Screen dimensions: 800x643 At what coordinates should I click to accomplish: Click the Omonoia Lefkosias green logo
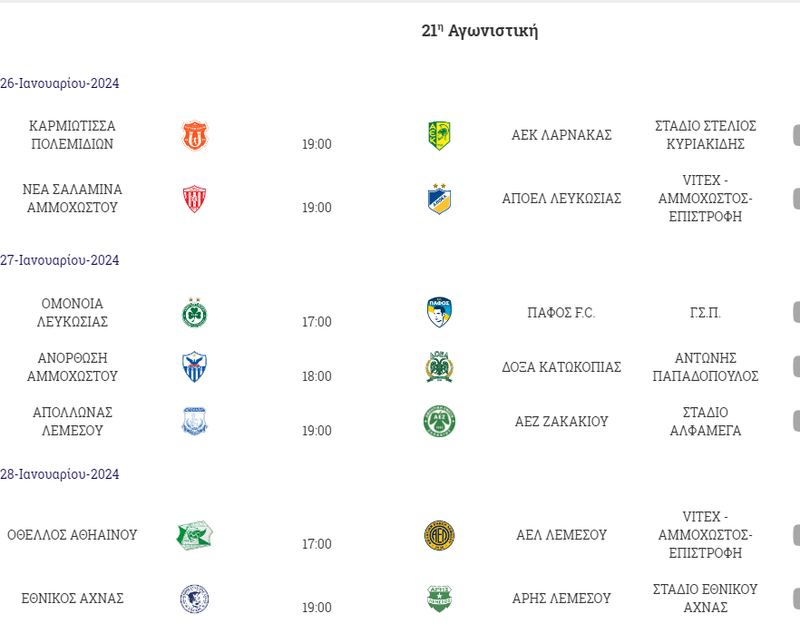tap(194, 313)
